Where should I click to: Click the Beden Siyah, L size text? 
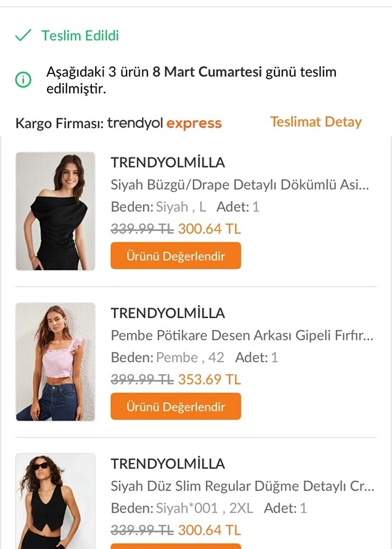click(158, 207)
